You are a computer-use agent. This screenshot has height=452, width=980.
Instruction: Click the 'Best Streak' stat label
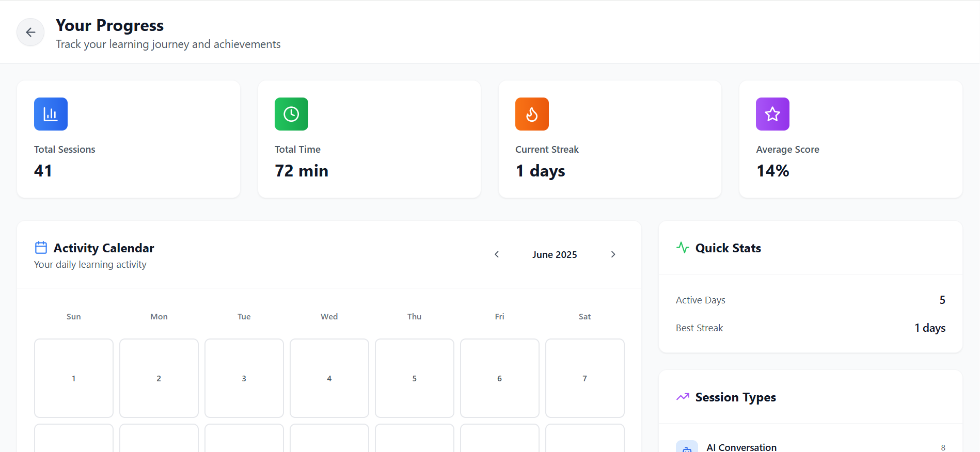[699, 328]
